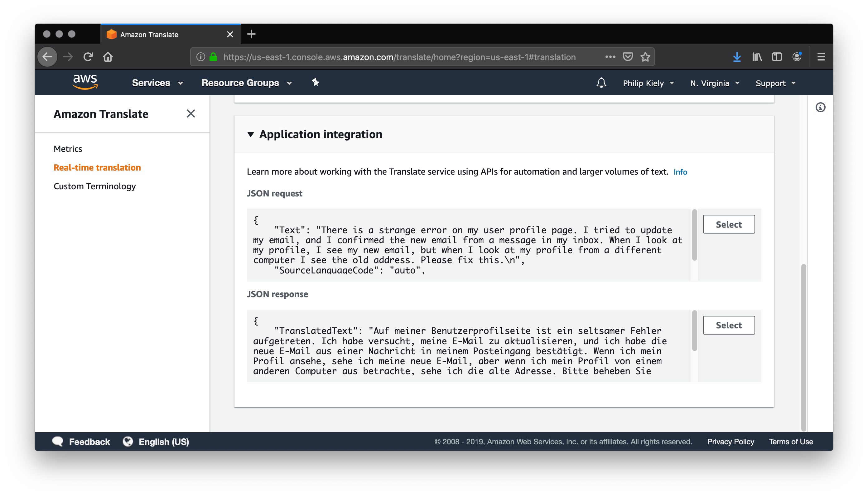Image resolution: width=868 pixels, height=497 pixels.
Task: Open site information icon in address bar
Action: [x=201, y=57]
